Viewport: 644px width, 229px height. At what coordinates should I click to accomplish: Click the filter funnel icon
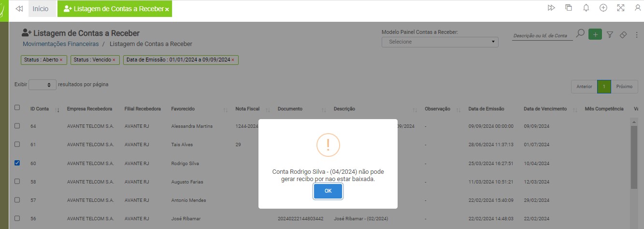point(610,34)
